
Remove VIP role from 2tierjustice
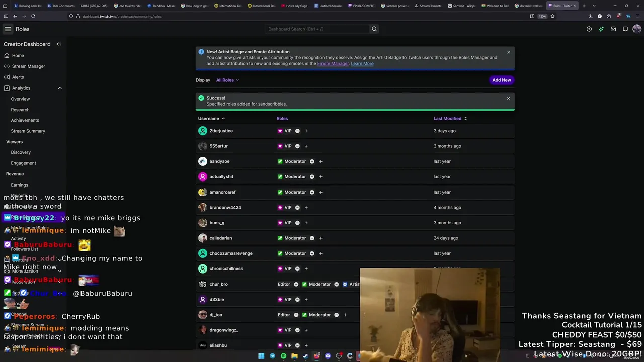click(x=297, y=131)
